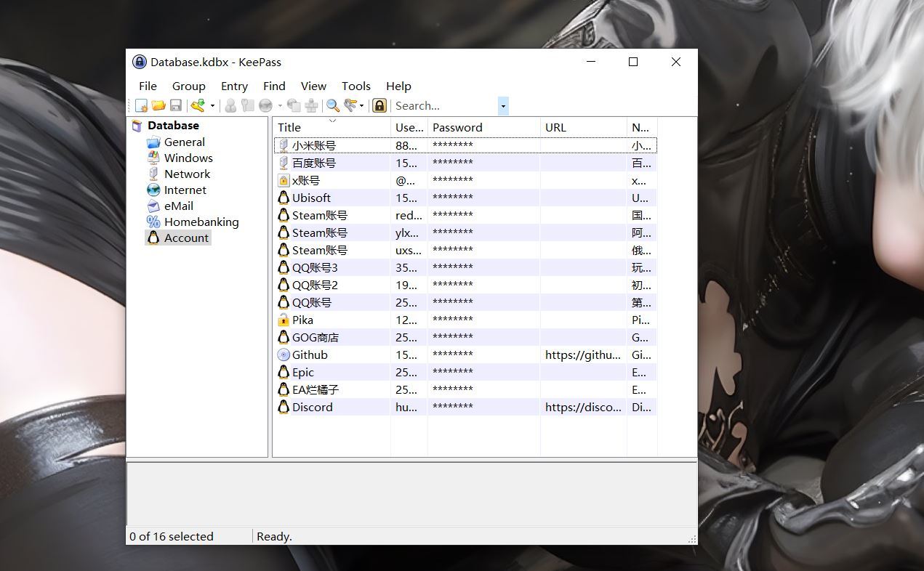
Task: Click the Pika entry padlock icon
Action: click(x=284, y=320)
